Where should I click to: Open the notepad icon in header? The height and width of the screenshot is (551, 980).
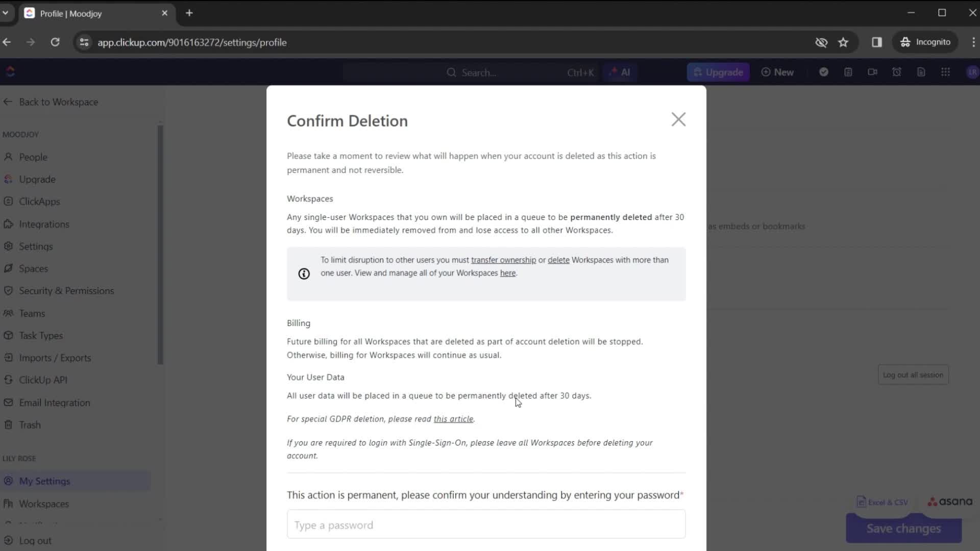[x=848, y=72]
